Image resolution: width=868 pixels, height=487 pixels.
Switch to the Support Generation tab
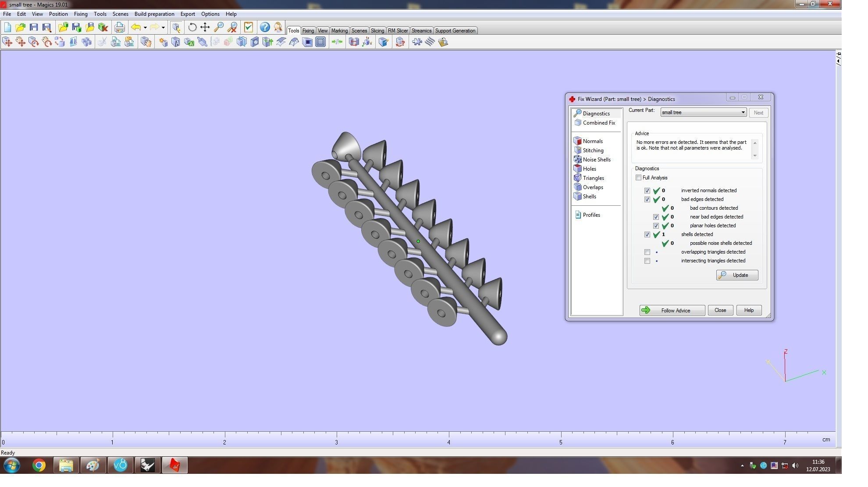tap(455, 31)
